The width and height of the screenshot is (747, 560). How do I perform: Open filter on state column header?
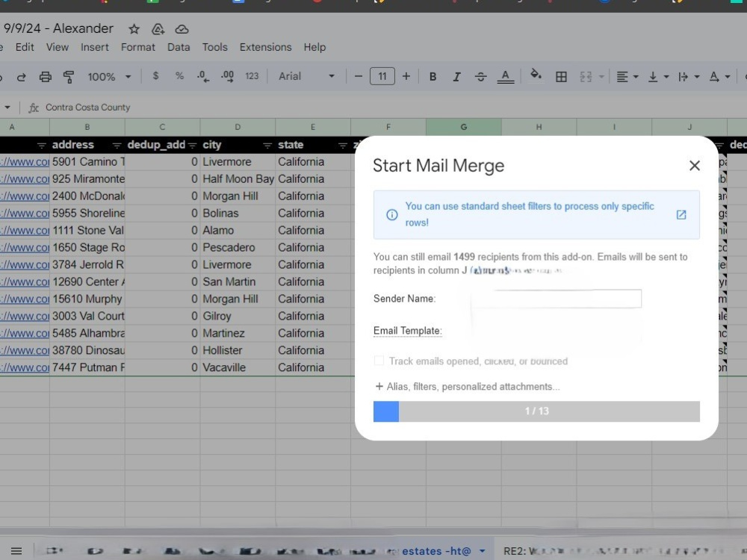(343, 146)
